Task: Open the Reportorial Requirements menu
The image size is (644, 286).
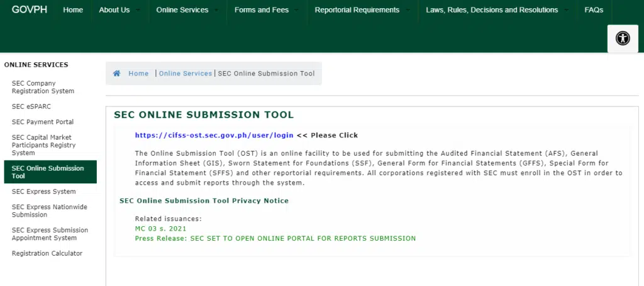Action: tap(362, 10)
